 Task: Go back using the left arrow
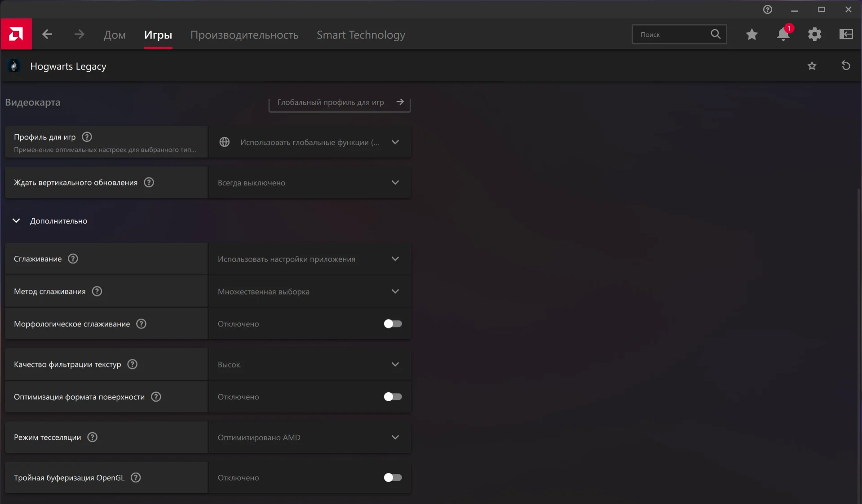pos(47,35)
